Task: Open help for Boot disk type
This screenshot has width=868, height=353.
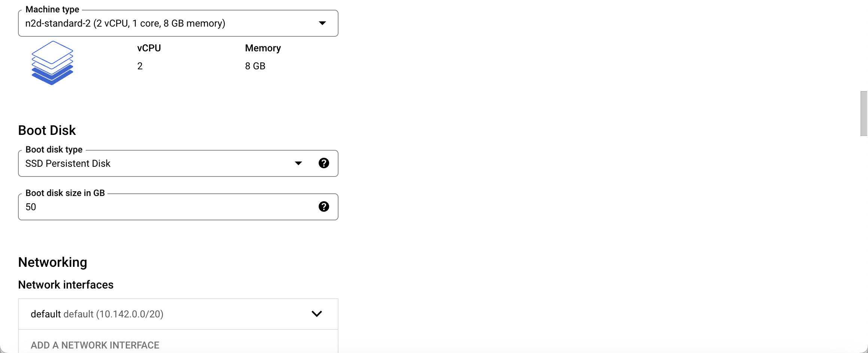Action: pyautogui.click(x=324, y=163)
